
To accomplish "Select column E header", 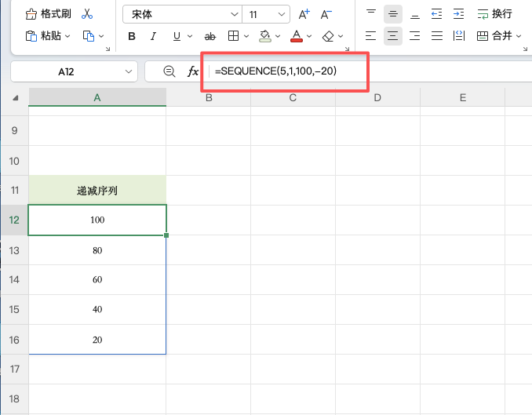I will (x=463, y=98).
